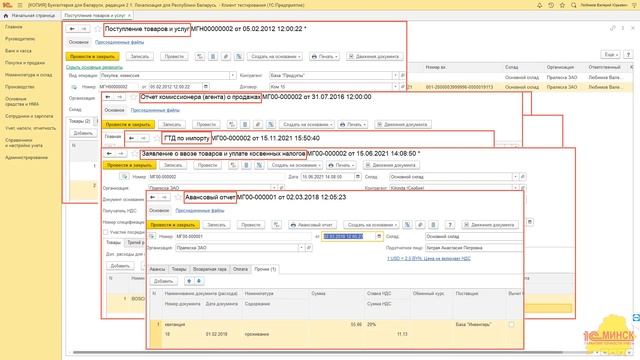This screenshot has width=640, height=360.
Task: Click paperclip icon in Отчет комиссионера toolbar
Action: [x=258, y=124]
